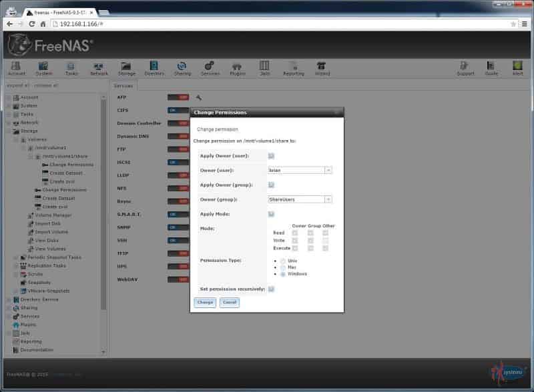This screenshot has height=392, width=534.
Task: Select the Unix permission type
Action: tap(283, 261)
